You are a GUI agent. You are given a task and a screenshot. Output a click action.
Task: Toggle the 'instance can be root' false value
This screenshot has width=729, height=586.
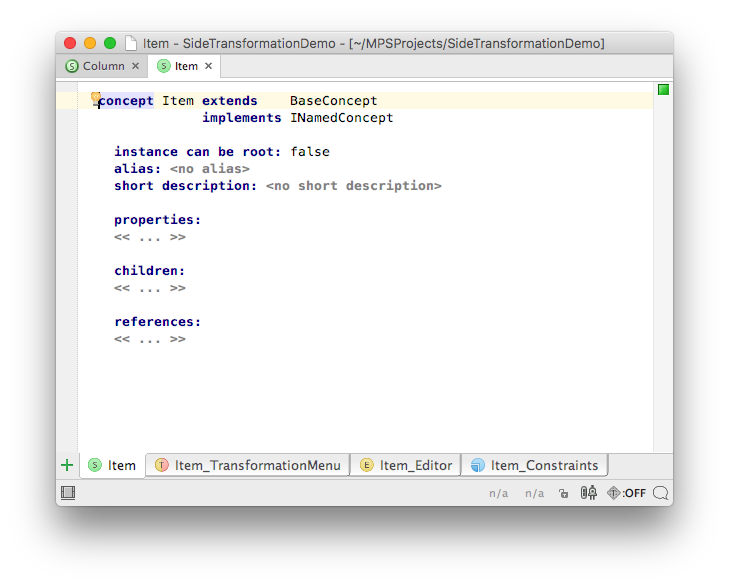[x=310, y=152]
